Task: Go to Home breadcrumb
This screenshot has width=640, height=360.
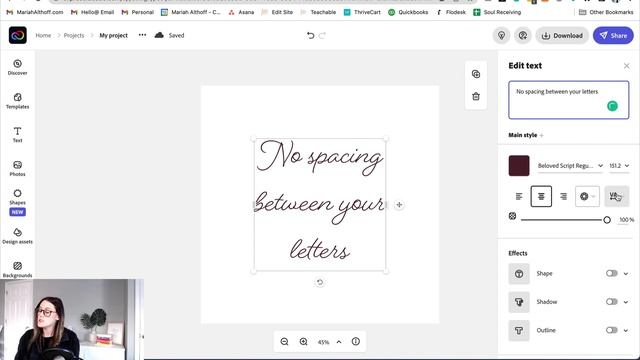Action: click(x=43, y=36)
